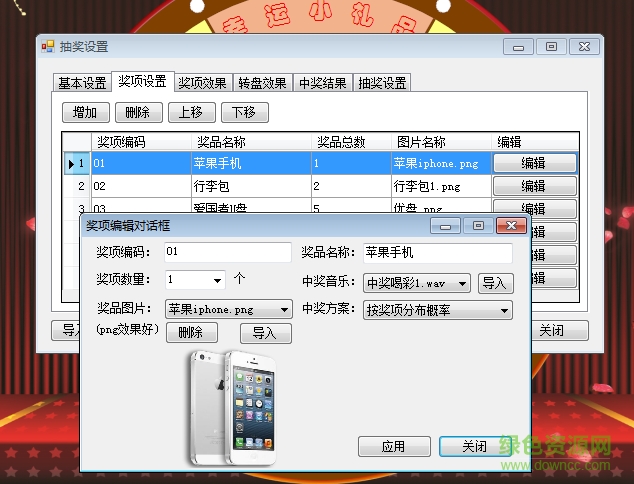This screenshot has width=634, height=484.
Task: Open the 转盘效果 tab
Action: pos(262,83)
